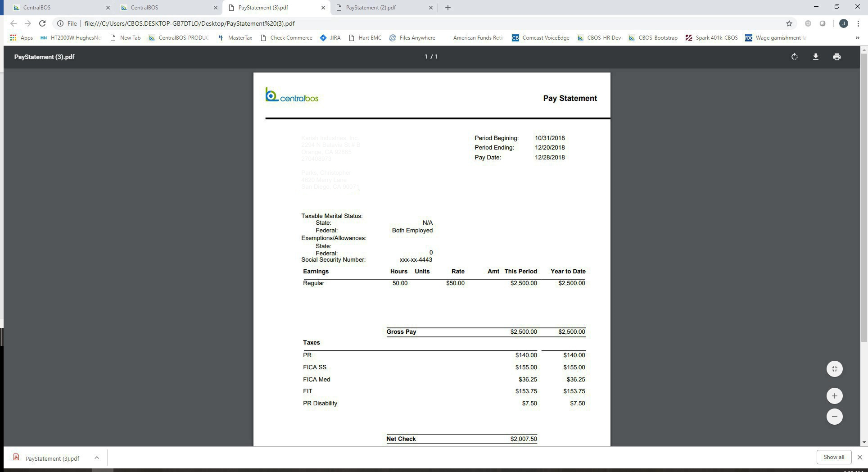This screenshot has width=868, height=472.
Task: Expand download options for PayStatement (3).pdf
Action: tap(96, 458)
